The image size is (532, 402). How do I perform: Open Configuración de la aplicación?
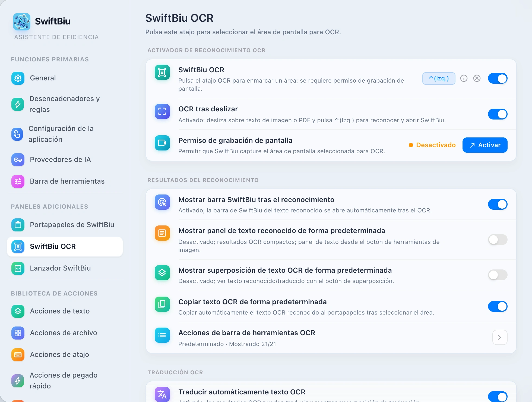tap(65, 134)
